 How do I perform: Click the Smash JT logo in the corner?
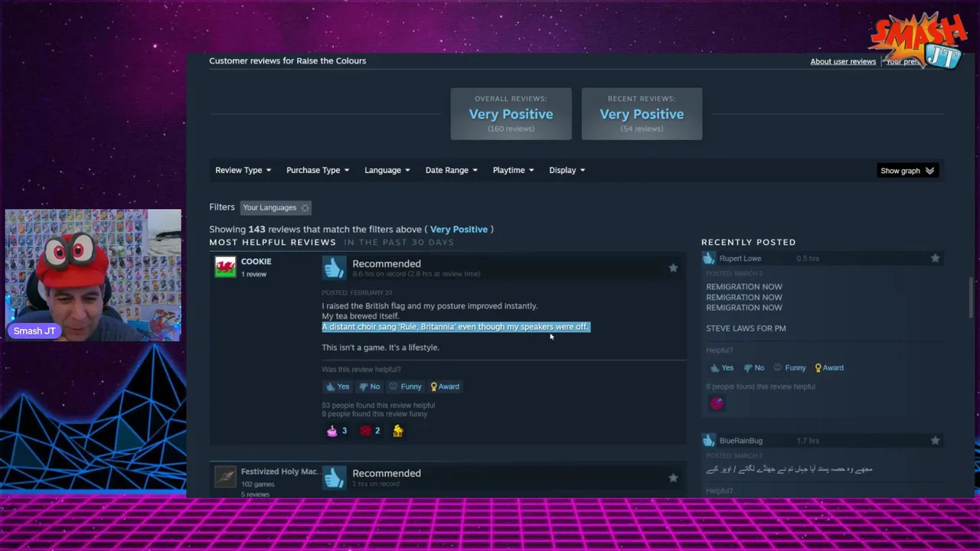[x=918, y=41]
